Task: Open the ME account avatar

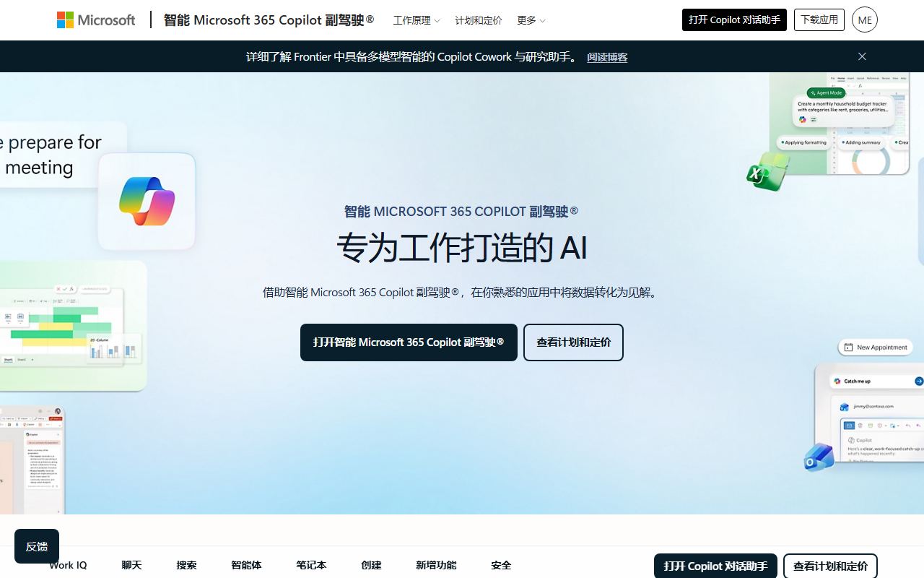Action: (864, 20)
